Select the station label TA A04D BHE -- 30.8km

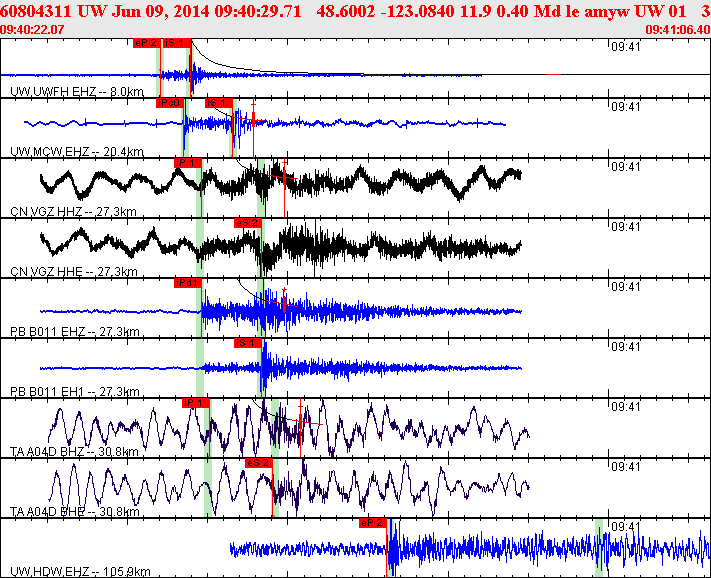pos(74,511)
